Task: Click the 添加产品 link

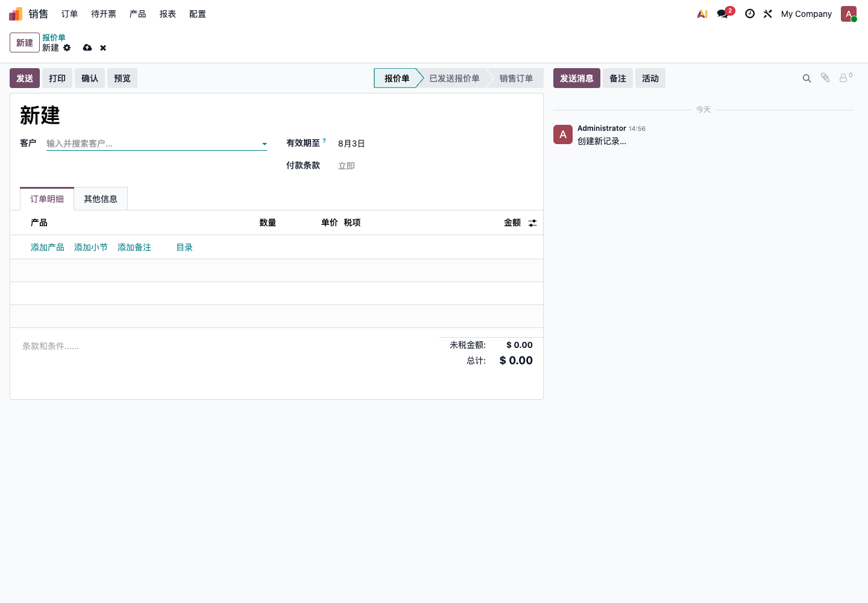Action: point(48,247)
